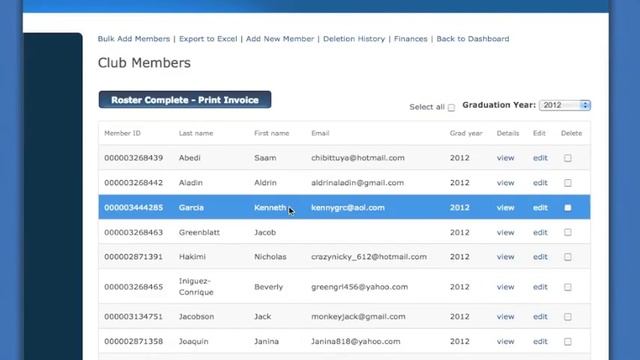Select member ID 000003268439
The height and width of the screenshot is (360, 640).
coord(133,158)
